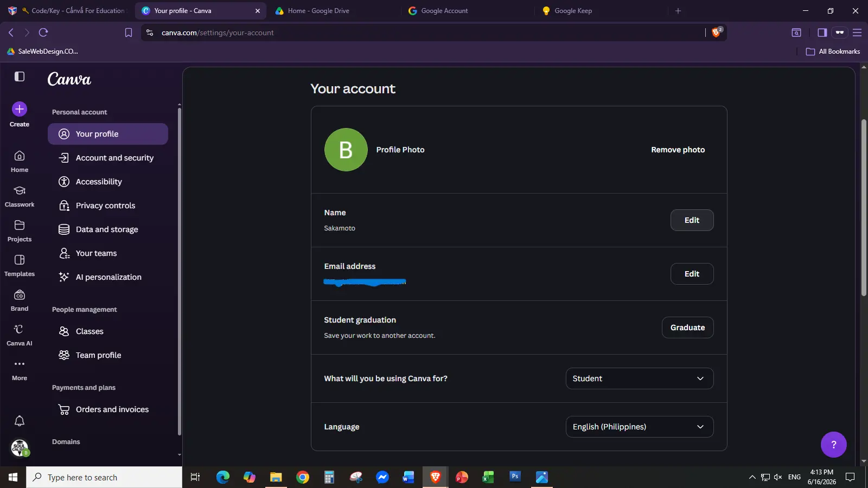The width and height of the screenshot is (868, 488).
Task: Open a new browser tab
Action: point(678,11)
